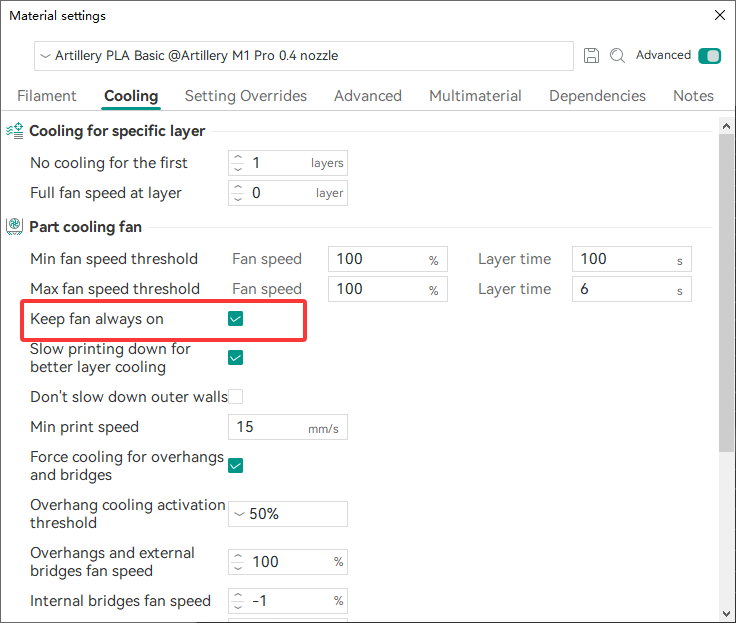Expand Overhang cooling activation threshold dropdown
736x623 pixels.
pyautogui.click(x=288, y=514)
